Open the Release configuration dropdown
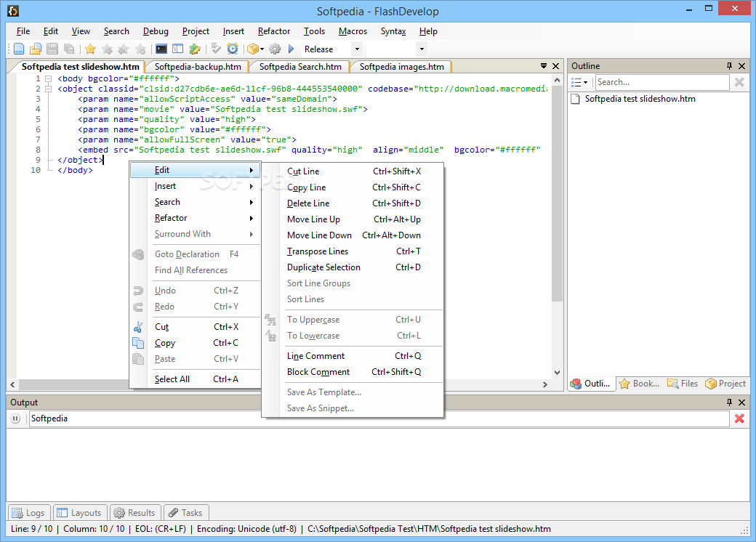The image size is (756, 542). point(357,49)
